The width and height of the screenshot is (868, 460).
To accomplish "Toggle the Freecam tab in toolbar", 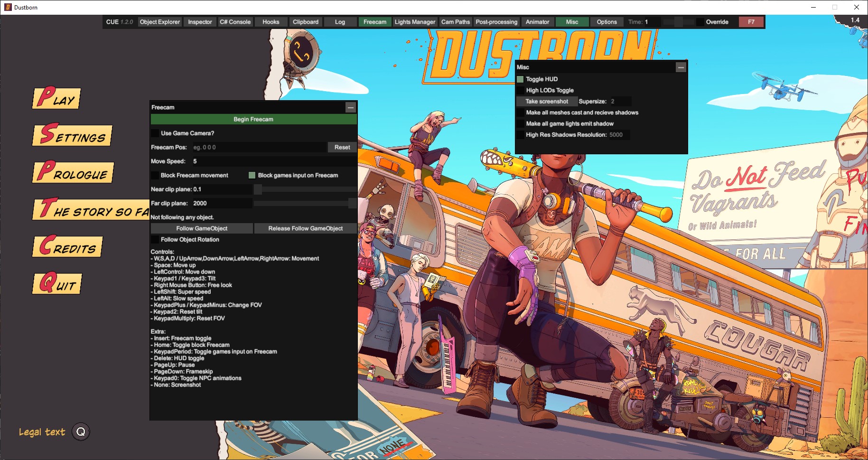I will [x=375, y=22].
